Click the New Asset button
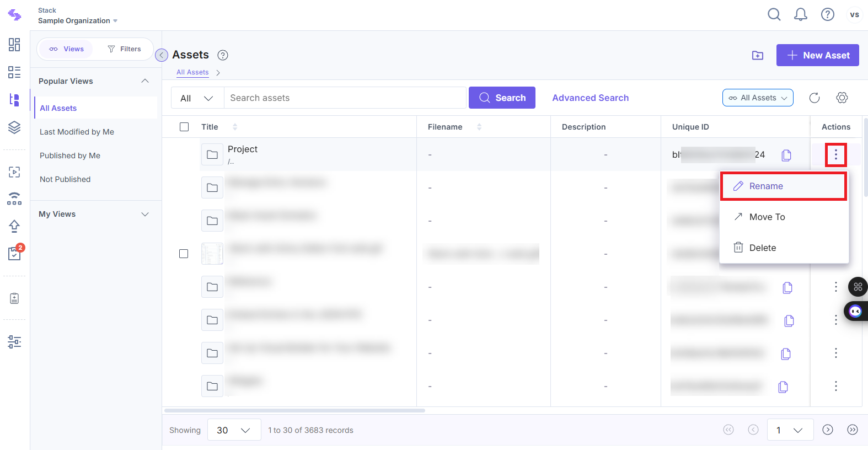 818,55
